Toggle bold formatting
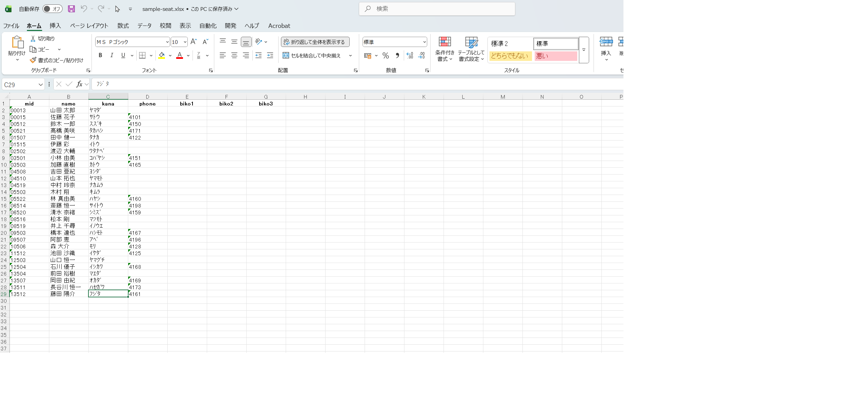 coord(100,55)
